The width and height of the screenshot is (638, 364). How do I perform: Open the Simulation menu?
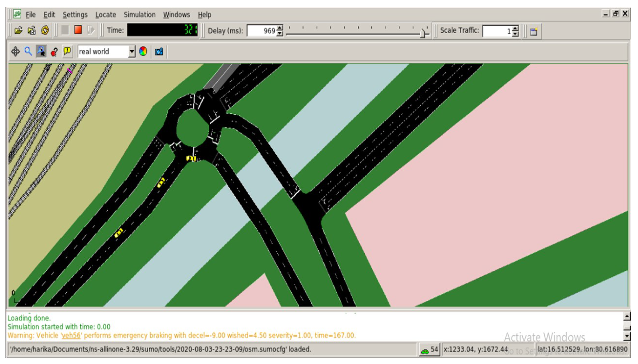tap(139, 14)
